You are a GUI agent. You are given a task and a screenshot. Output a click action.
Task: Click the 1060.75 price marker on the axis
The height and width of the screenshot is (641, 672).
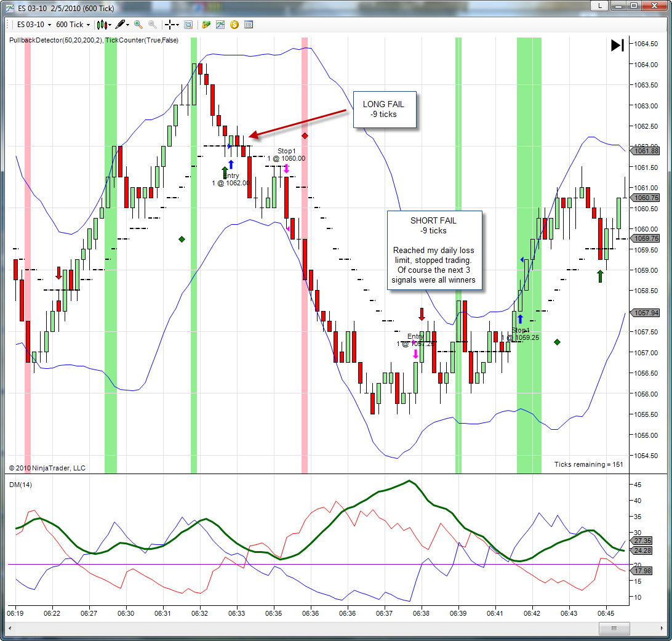click(646, 198)
